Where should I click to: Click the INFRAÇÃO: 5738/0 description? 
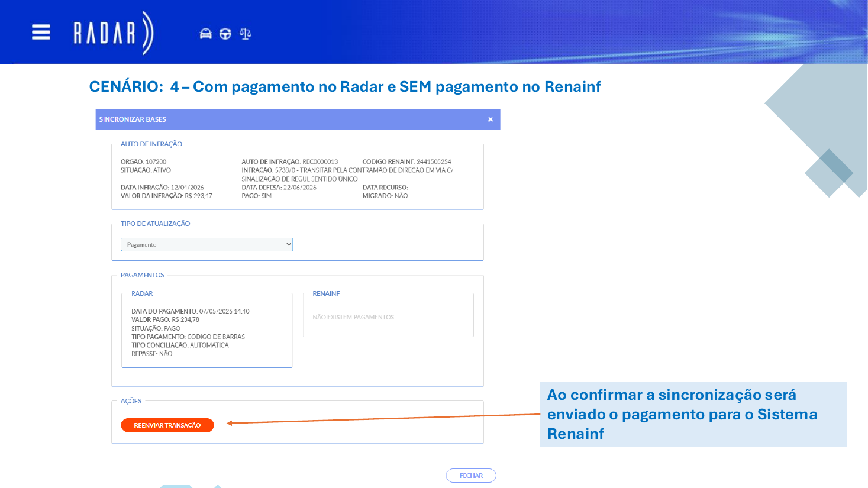coord(347,174)
